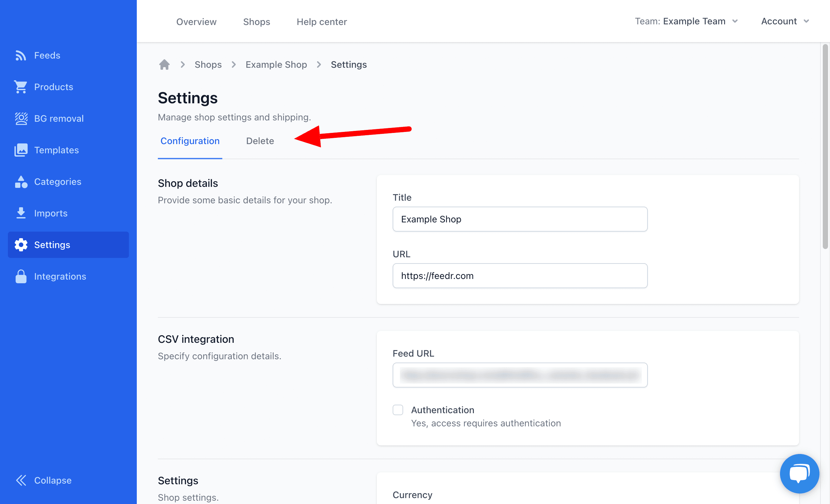Go home via breadcrumb house icon
This screenshot has height=504, width=830.
164,64
